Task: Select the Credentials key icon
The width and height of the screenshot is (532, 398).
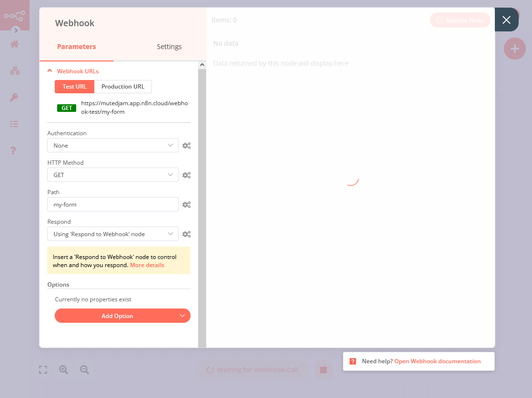Action: (14, 97)
